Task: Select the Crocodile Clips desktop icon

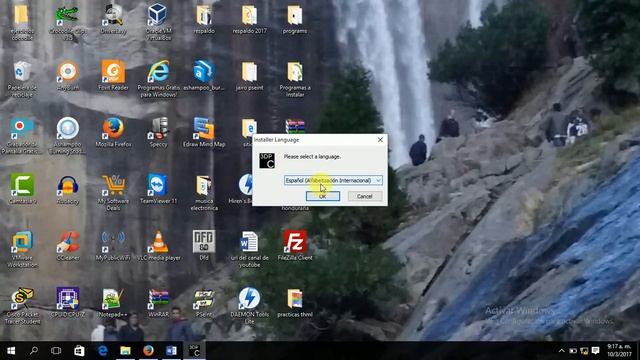Action: pyautogui.click(x=67, y=22)
